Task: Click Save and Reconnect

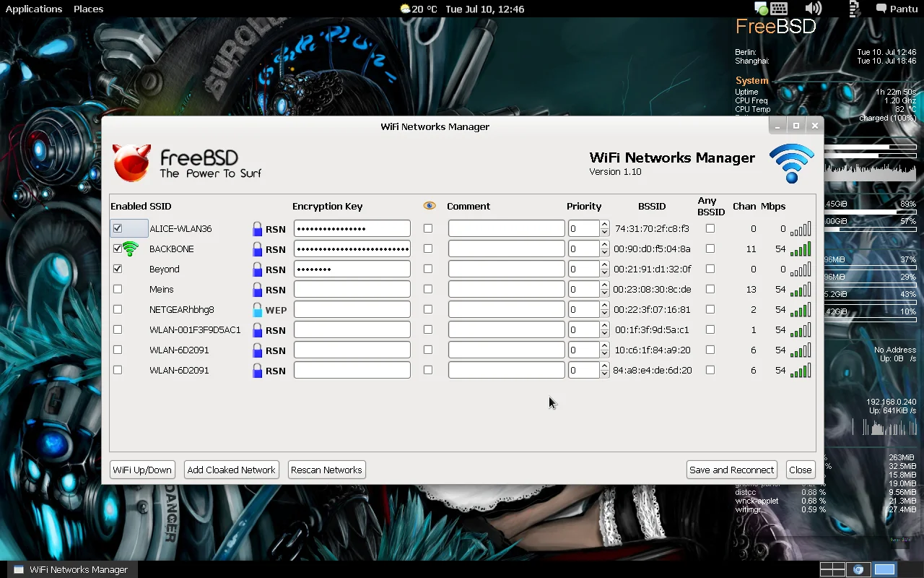Action: coord(731,470)
